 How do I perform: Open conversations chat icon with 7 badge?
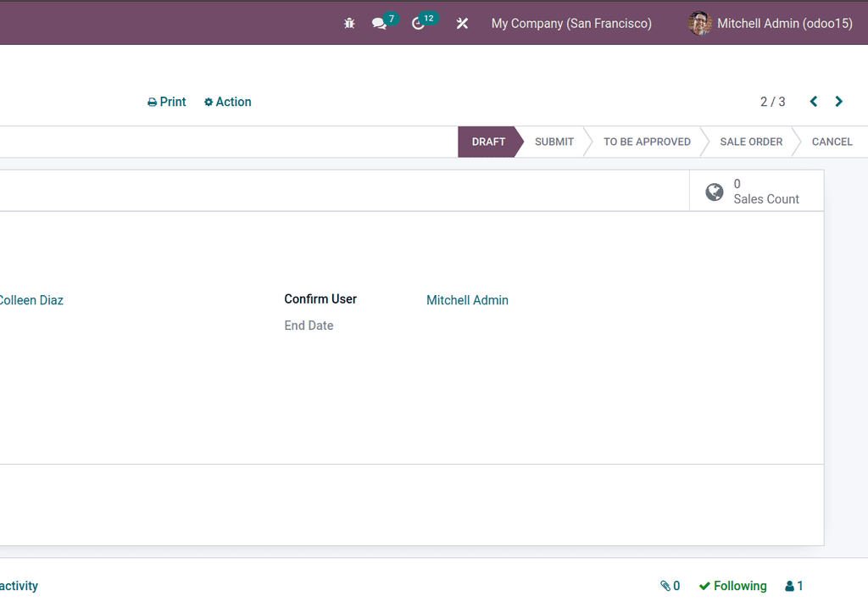pyautogui.click(x=385, y=22)
